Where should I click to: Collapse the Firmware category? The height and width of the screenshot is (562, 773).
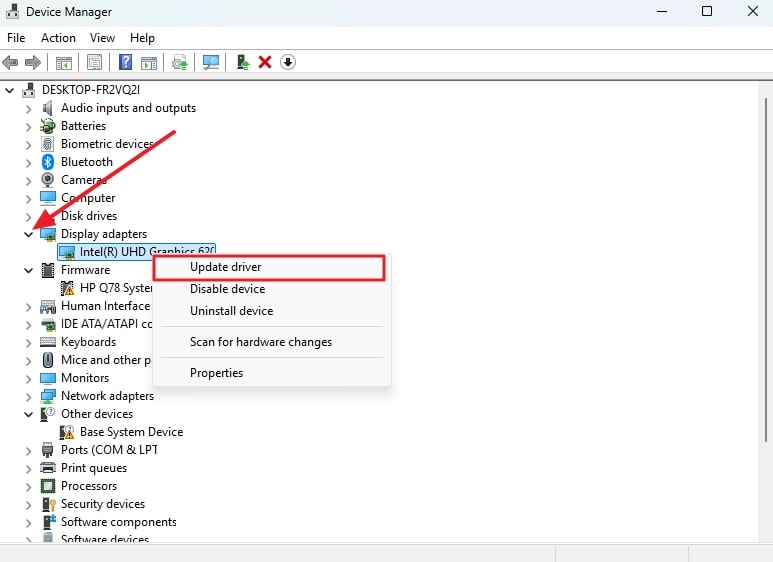[x=29, y=270]
